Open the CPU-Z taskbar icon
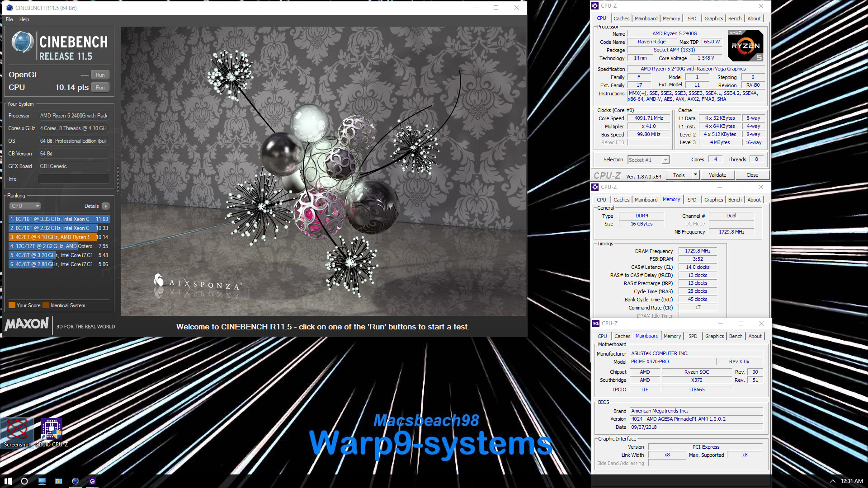Screen dimensions: 868x488 pyautogui.click(x=92, y=481)
